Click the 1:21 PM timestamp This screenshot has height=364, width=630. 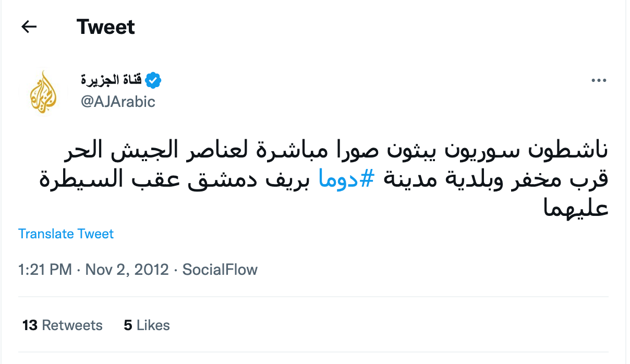(45, 270)
